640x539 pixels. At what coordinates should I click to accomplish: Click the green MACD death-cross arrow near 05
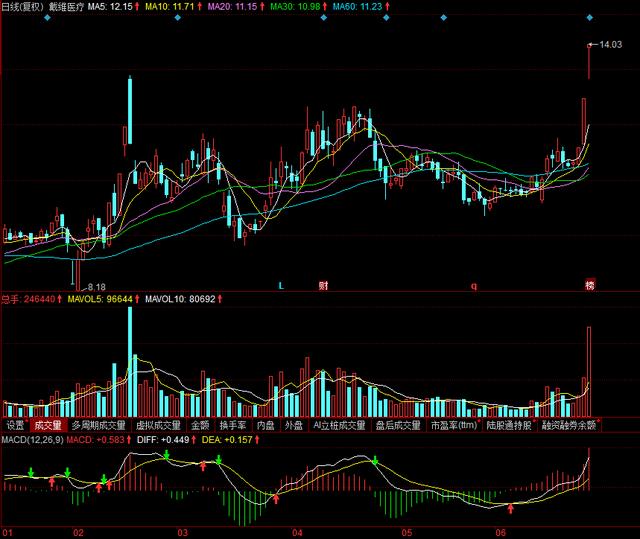(x=375, y=460)
